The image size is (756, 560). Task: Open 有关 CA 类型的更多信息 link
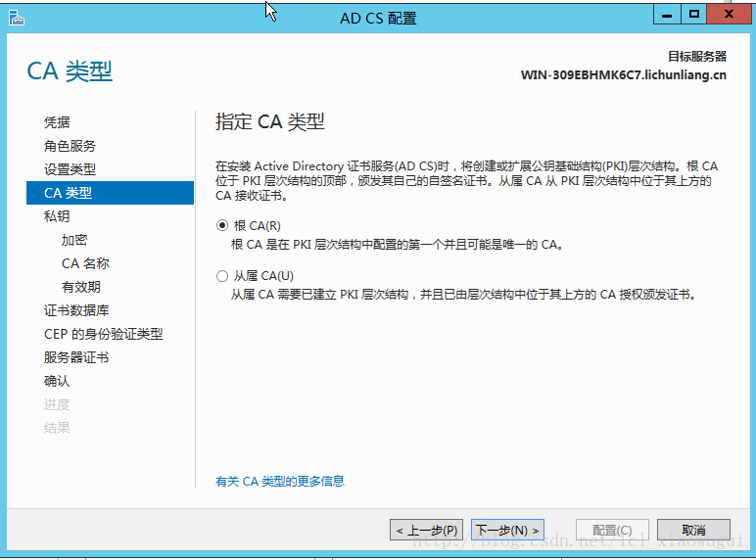coord(280,481)
